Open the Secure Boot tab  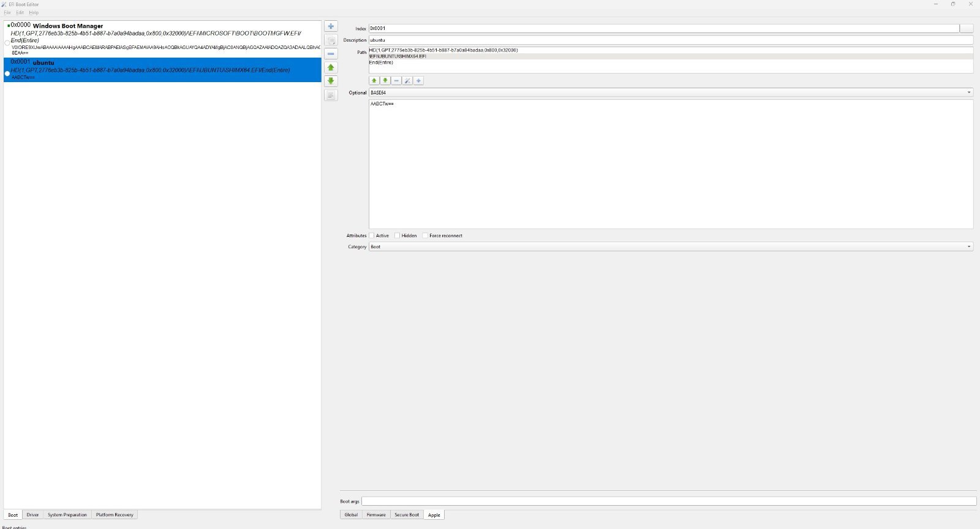(407, 515)
